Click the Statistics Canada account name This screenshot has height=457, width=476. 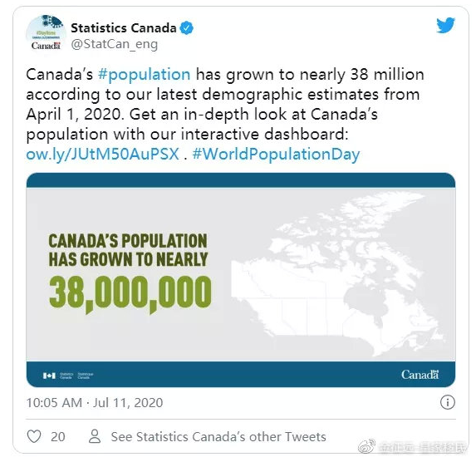(124, 28)
